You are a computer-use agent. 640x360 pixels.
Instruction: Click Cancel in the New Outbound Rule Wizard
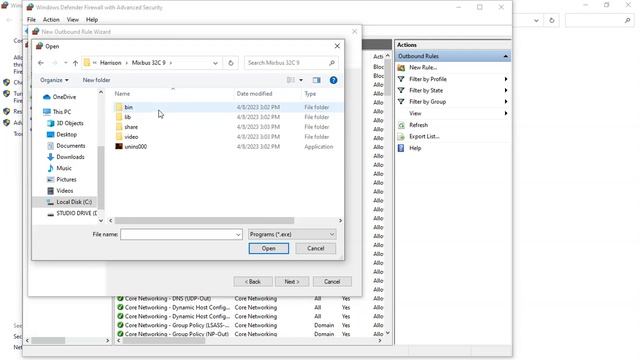(x=332, y=282)
